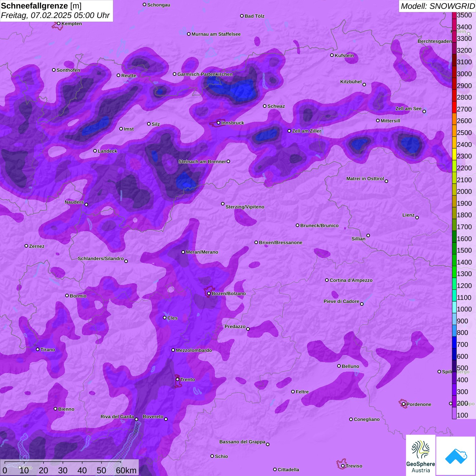Click the 'Bormio' label
The image size is (476, 476).
(x=78, y=296)
